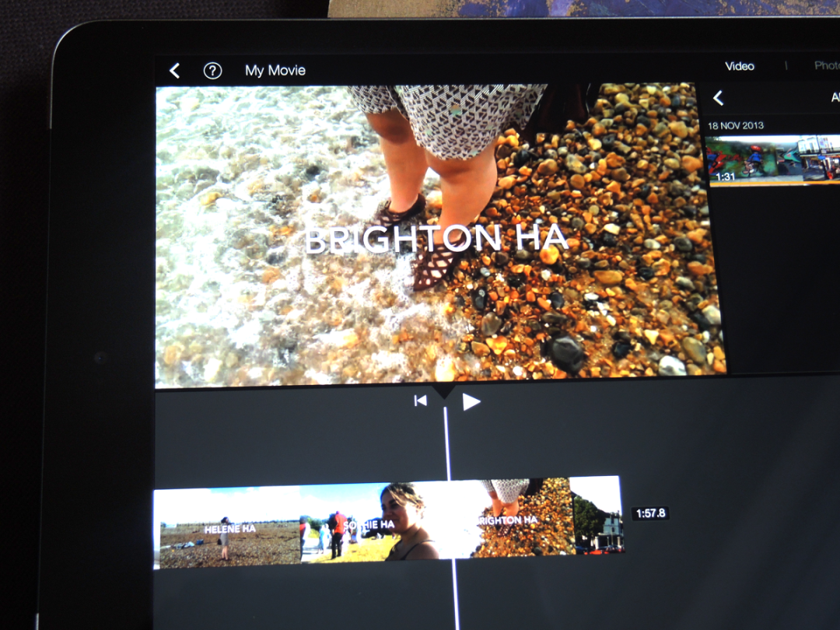840x630 pixels.
Task: Switch to the Video tab
Action: tap(740, 66)
